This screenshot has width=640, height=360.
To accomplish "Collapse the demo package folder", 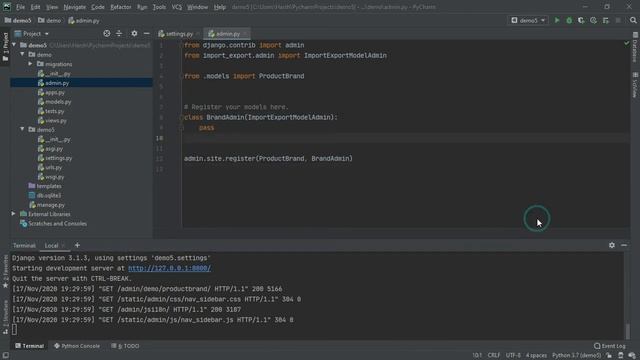I will (22, 54).
